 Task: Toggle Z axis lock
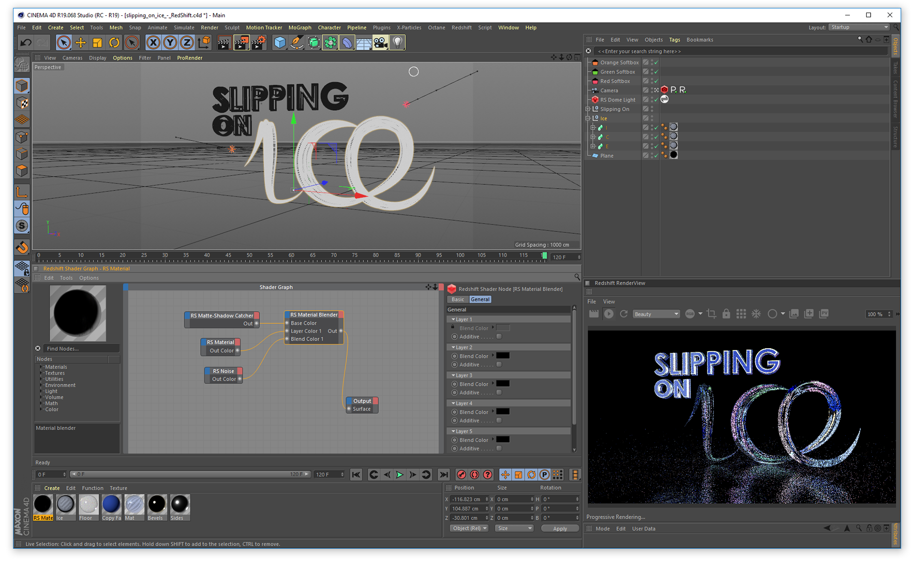187,42
